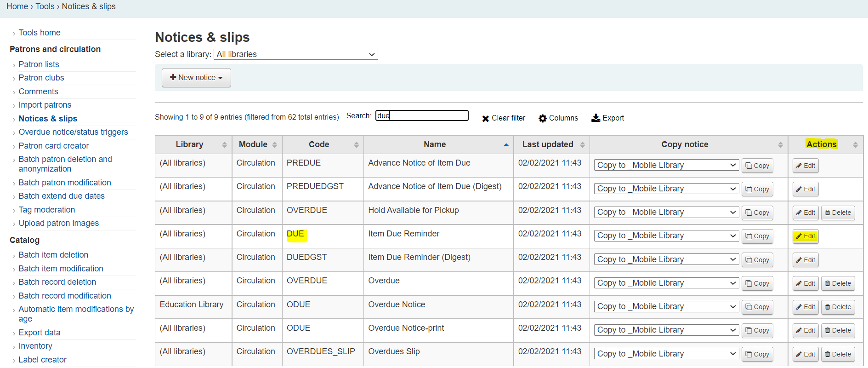Open Inventory in sidebar

35,346
